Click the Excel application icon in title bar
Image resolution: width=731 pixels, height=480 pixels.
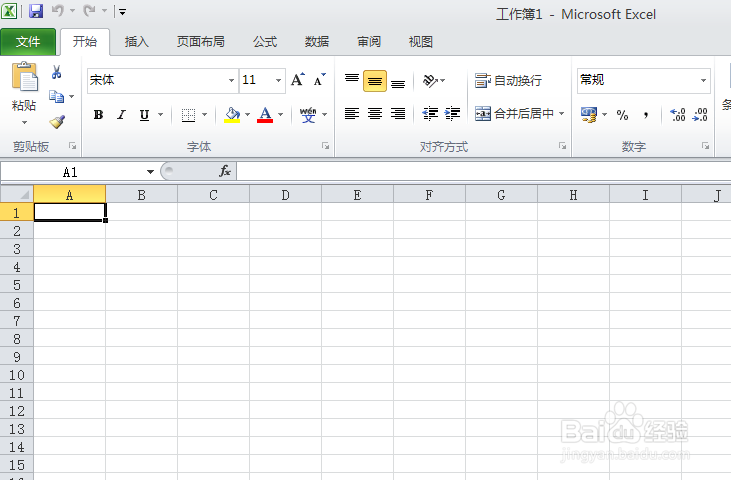(9, 11)
